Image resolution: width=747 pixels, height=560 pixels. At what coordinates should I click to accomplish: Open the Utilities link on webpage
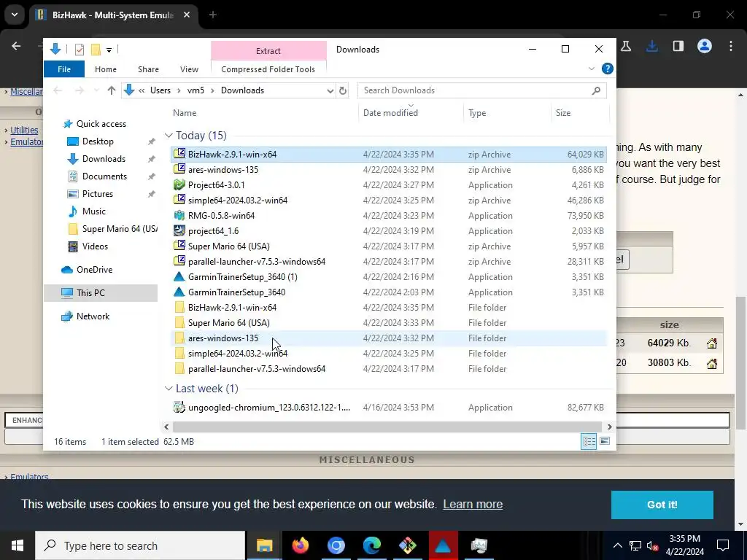pos(24,130)
